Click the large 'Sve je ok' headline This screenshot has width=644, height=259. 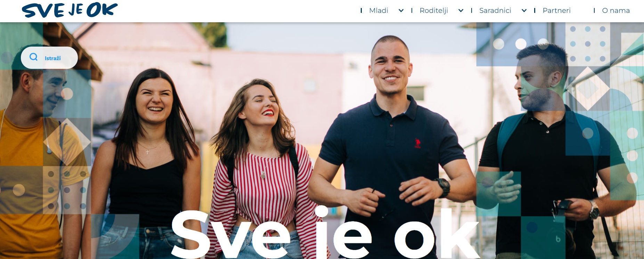tap(326, 234)
